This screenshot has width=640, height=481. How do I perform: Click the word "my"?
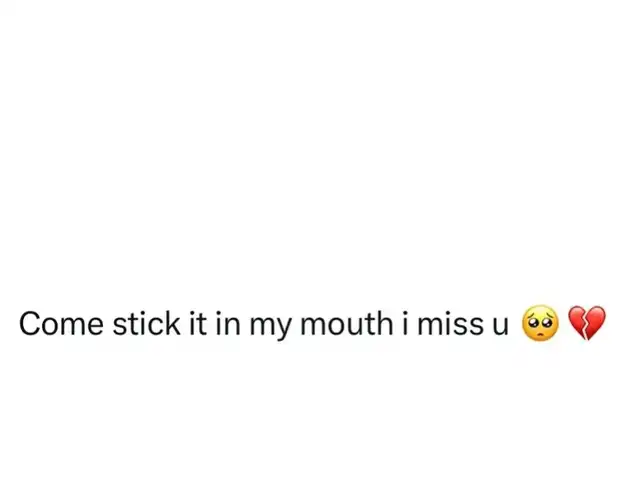270,327
